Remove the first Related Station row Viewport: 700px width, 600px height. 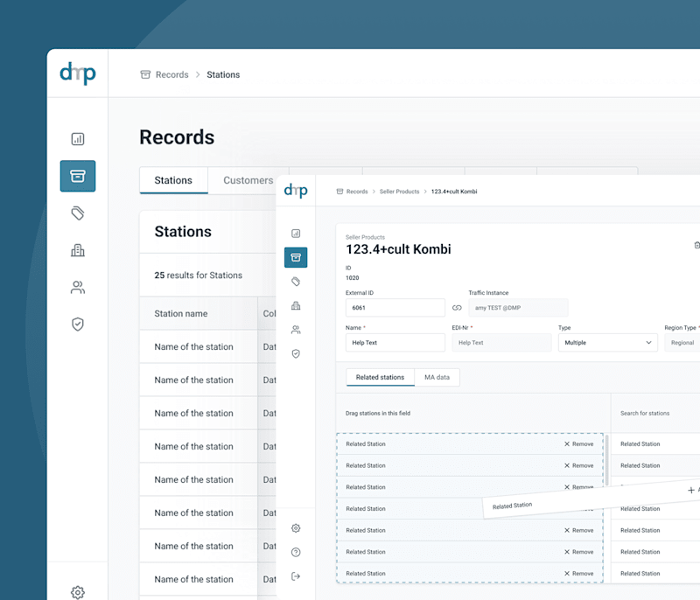[x=578, y=443]
